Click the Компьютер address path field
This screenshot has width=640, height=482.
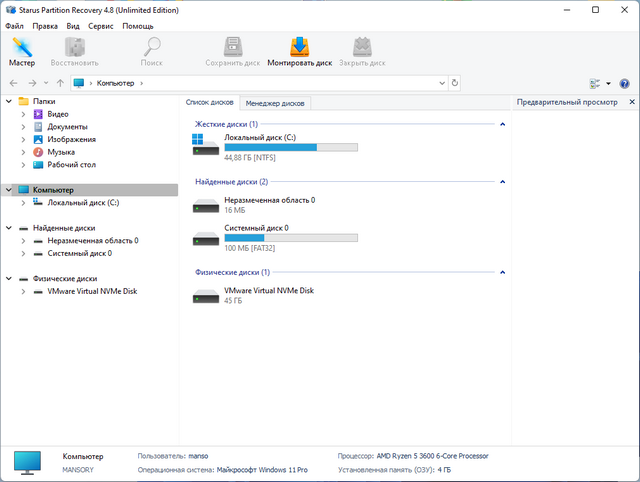300,83
